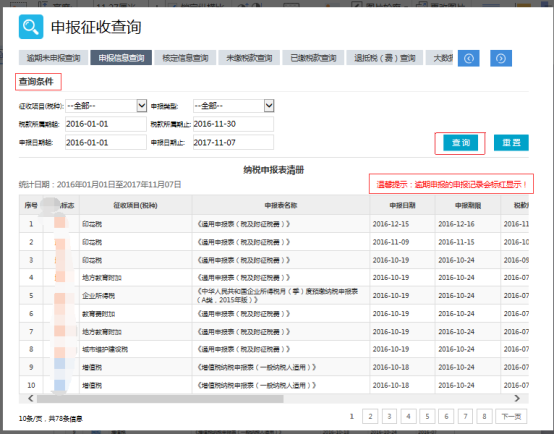Click 申报日期 2016-11-09 in row 2

point(391,242)
